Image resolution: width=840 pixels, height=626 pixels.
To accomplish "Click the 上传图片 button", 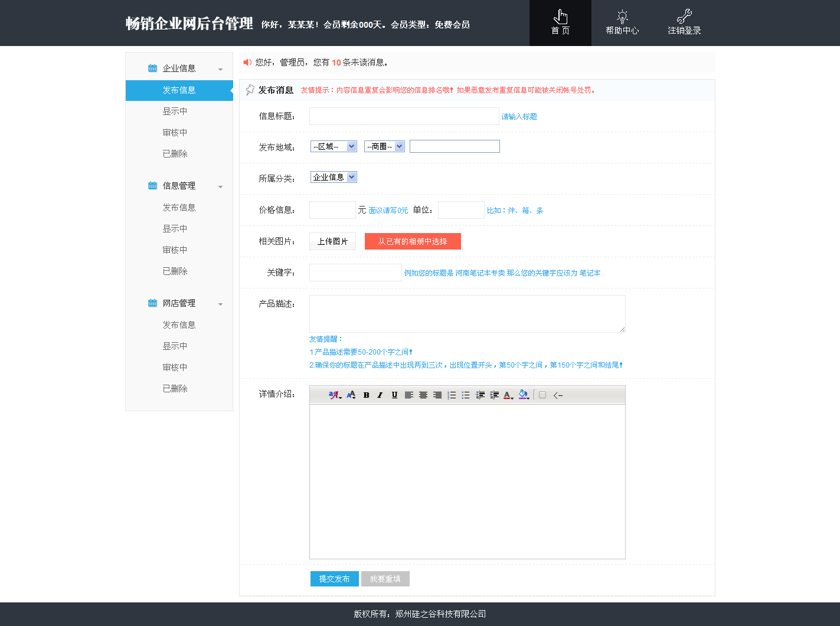I will click(x=332, y=241).
